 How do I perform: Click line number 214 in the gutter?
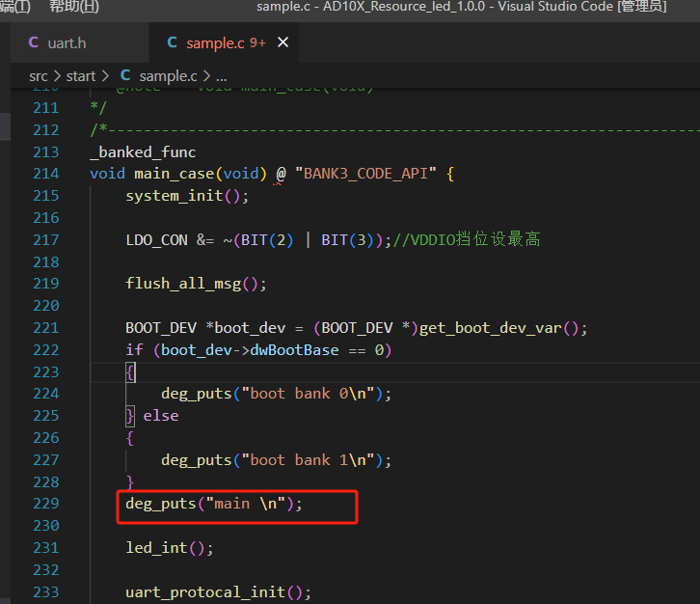(x=46, y=174)
